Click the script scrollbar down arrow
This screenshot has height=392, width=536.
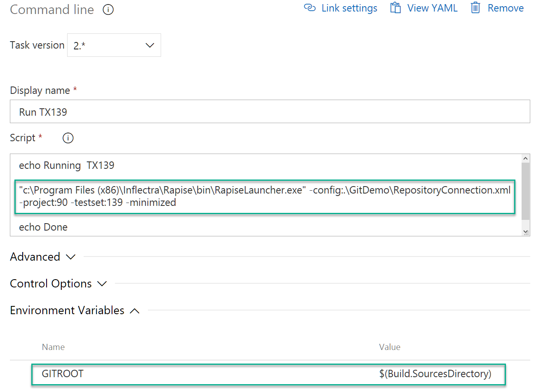[525, 231]
